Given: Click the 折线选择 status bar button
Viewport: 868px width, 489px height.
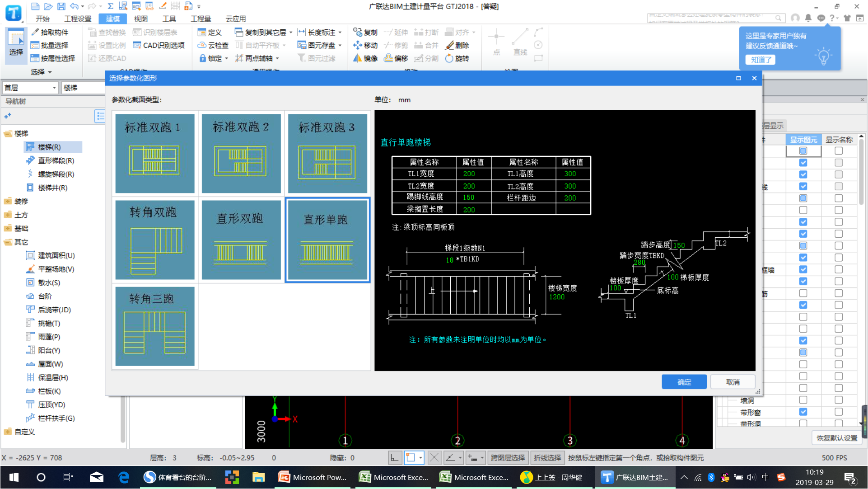Looking at the screenshot, I should pos(547,458).
